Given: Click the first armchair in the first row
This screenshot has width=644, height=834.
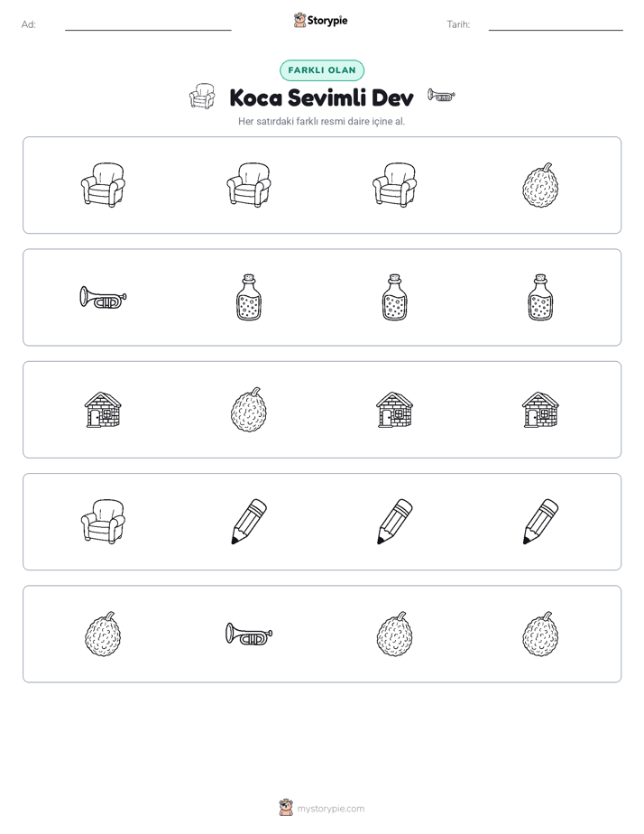Looking at the screenshot, I should click(x=103, y=185).
